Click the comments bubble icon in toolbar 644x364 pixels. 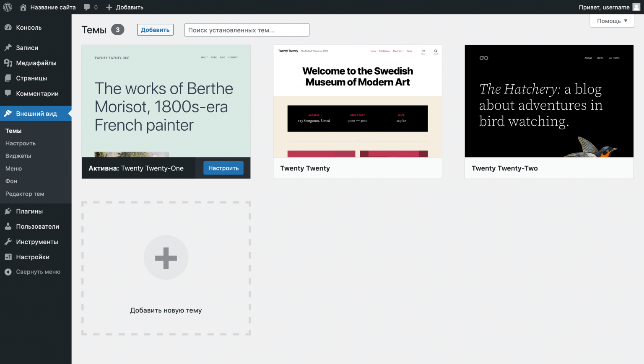click(87, 7)
